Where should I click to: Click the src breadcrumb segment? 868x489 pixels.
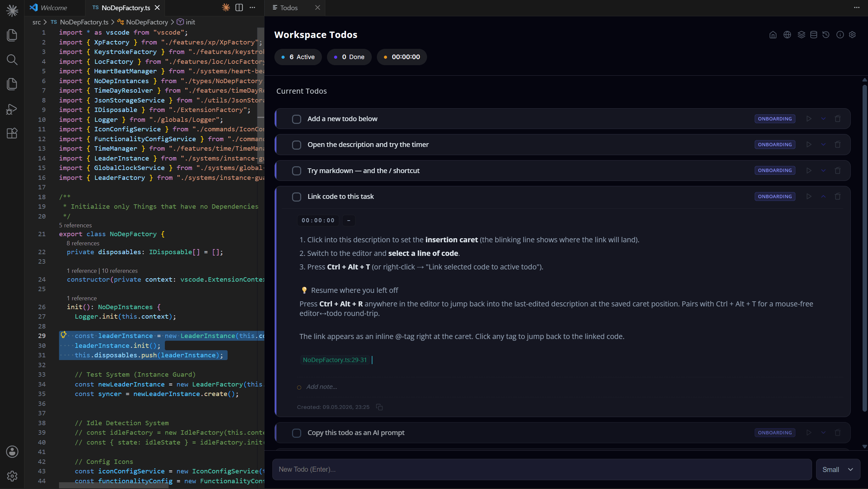[x=36, y=22]
